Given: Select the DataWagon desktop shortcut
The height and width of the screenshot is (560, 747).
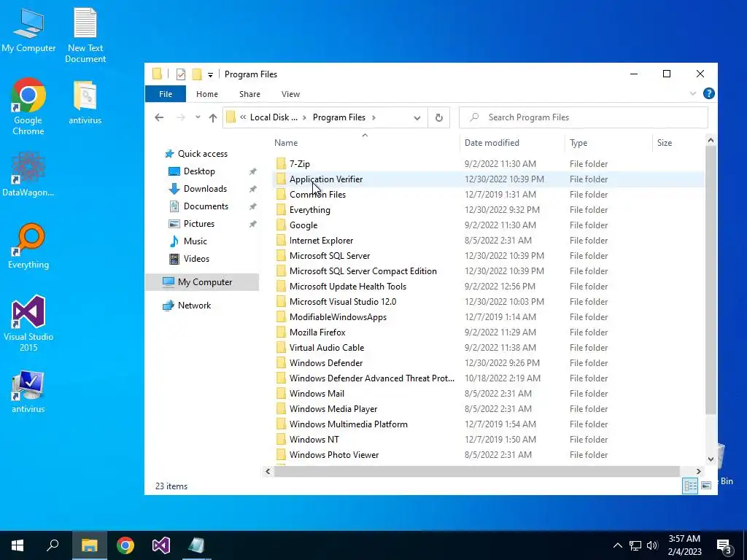Looking at the screenshot, I should click(x=28, y=174).
